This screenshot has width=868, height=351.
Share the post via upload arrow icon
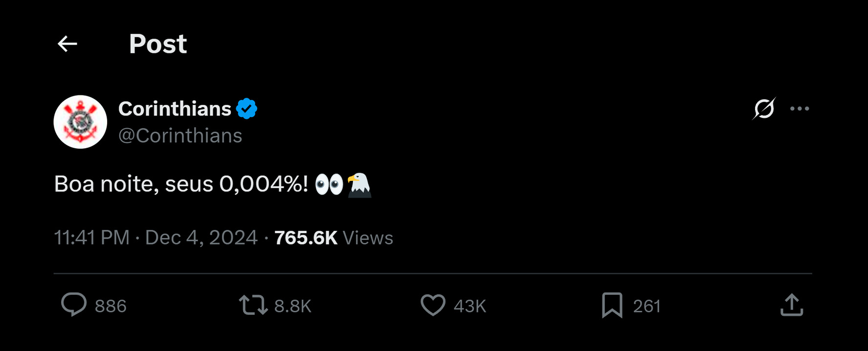click(792, 305)
